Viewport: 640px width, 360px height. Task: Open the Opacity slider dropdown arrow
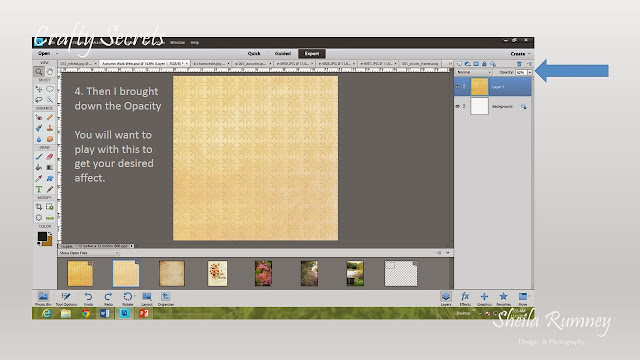(x=530, y=72)
